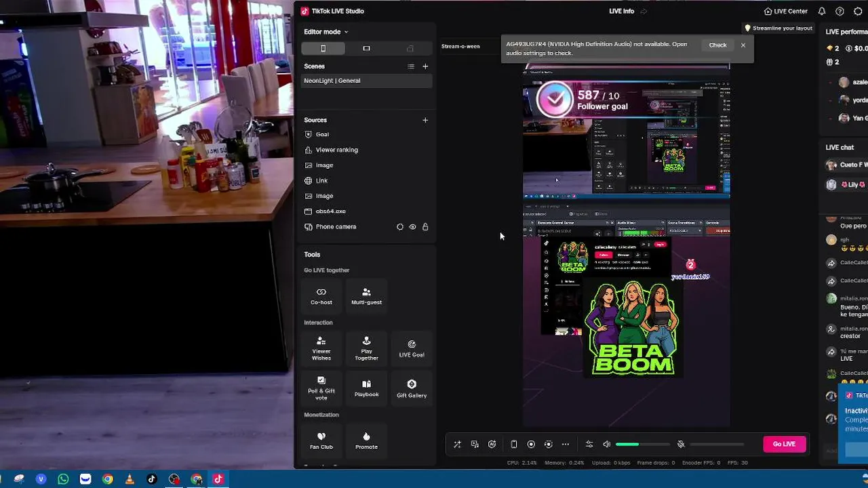Select the landscape layout mode button

click(x=366, y=48)
